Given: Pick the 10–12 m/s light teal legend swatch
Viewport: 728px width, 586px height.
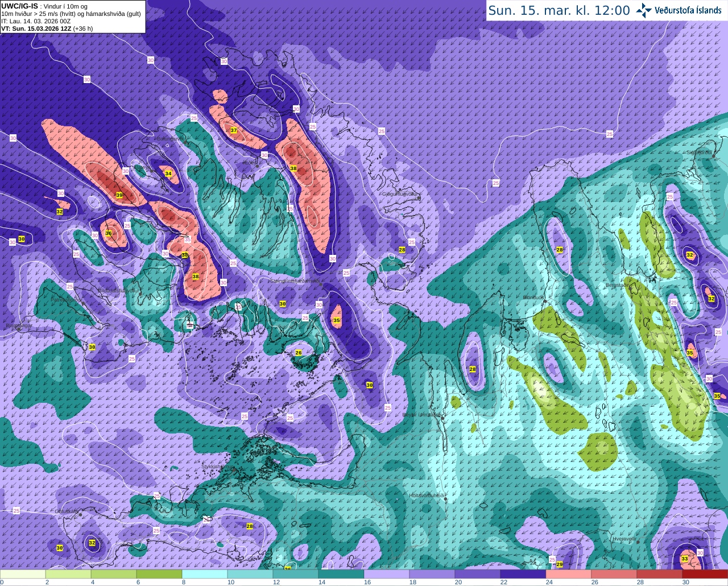Looking at the screenshot, I should pos(250,575).
